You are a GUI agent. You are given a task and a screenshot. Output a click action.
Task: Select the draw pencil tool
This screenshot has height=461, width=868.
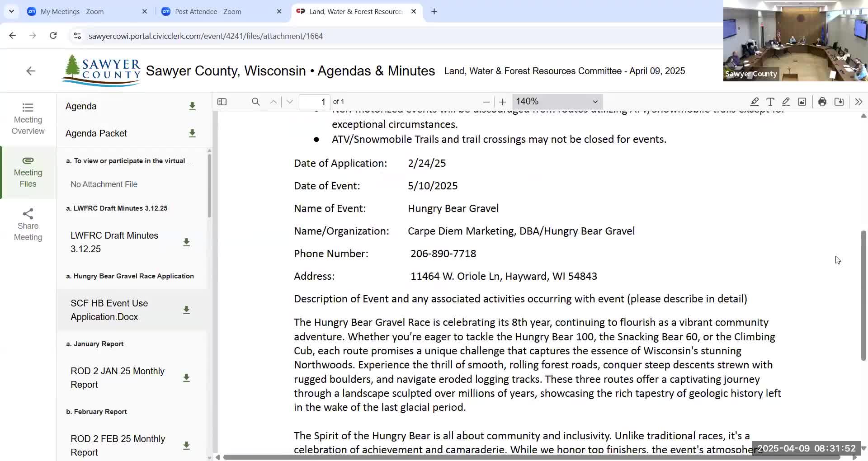pos(786,102)
